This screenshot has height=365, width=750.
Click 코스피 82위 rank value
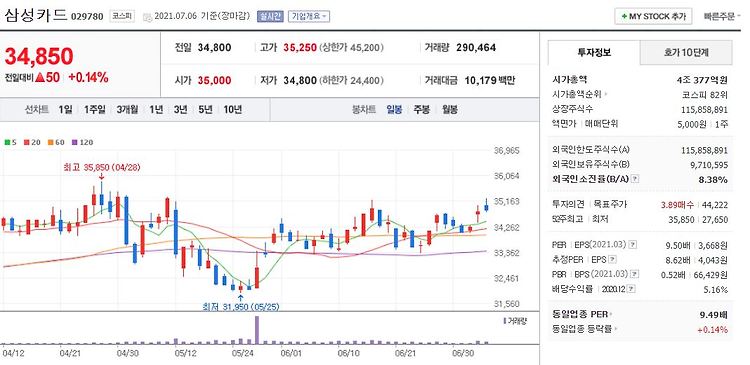tap(706, 95)
